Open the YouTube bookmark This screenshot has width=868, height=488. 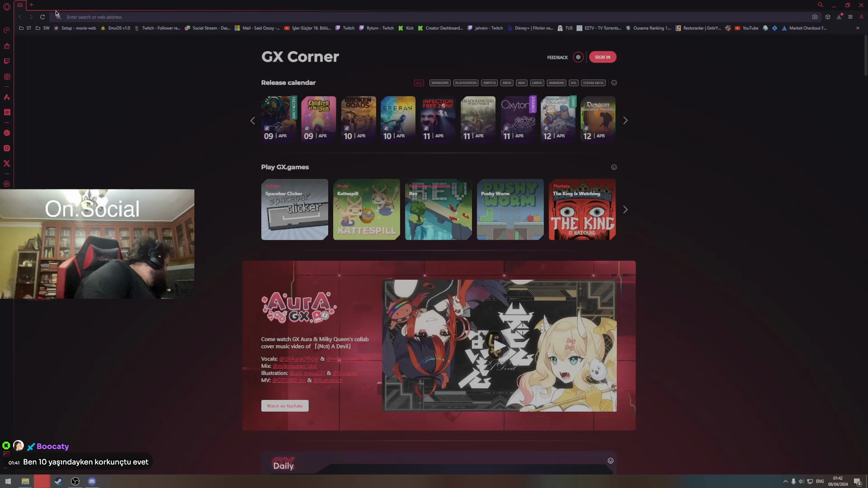point(746,28)
